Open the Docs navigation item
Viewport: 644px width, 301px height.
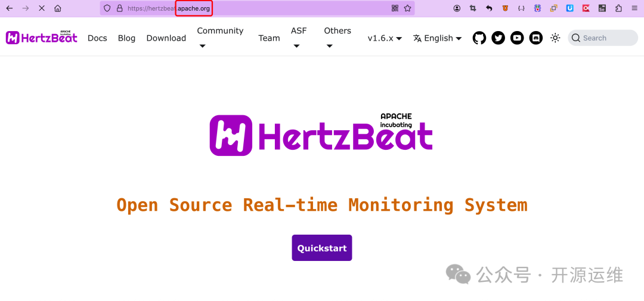click(97, 38)
